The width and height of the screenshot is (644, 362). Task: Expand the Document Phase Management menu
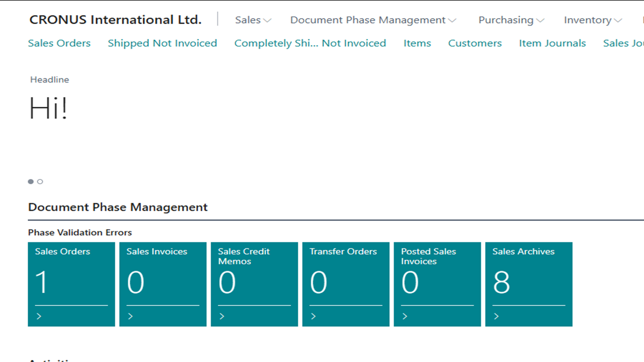373,20
